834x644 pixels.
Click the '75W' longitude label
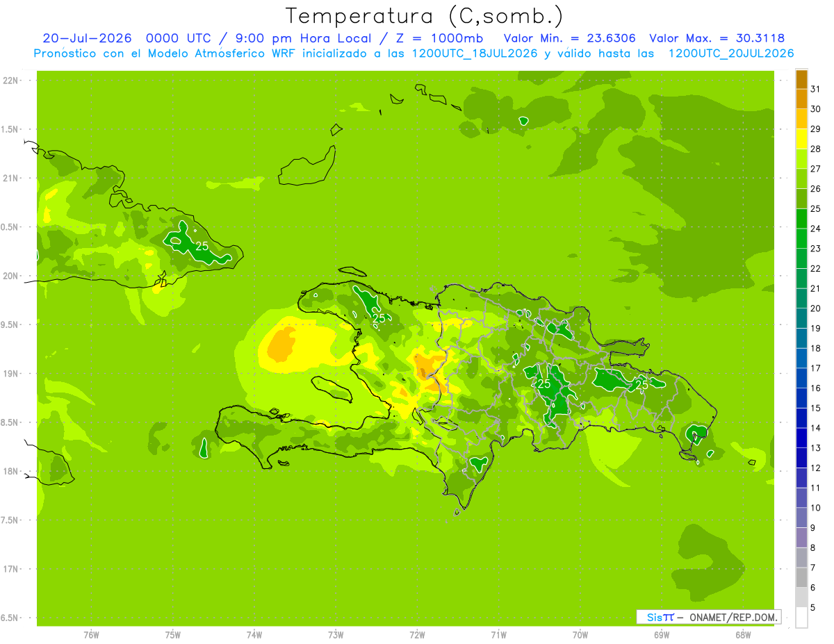[x=173, y=634]
